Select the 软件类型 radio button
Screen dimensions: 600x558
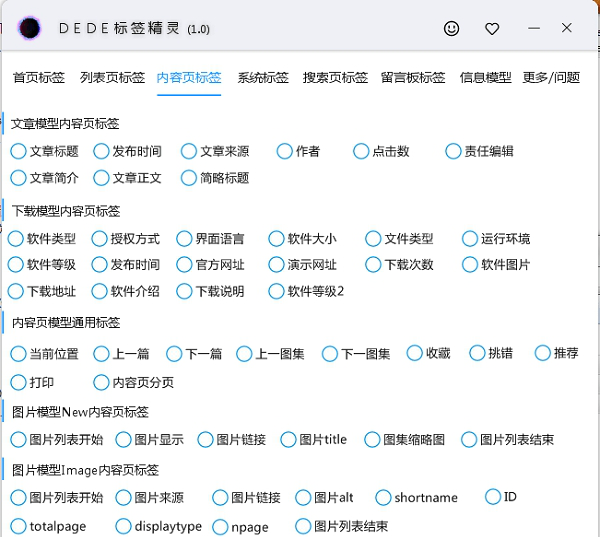[16, 239]
